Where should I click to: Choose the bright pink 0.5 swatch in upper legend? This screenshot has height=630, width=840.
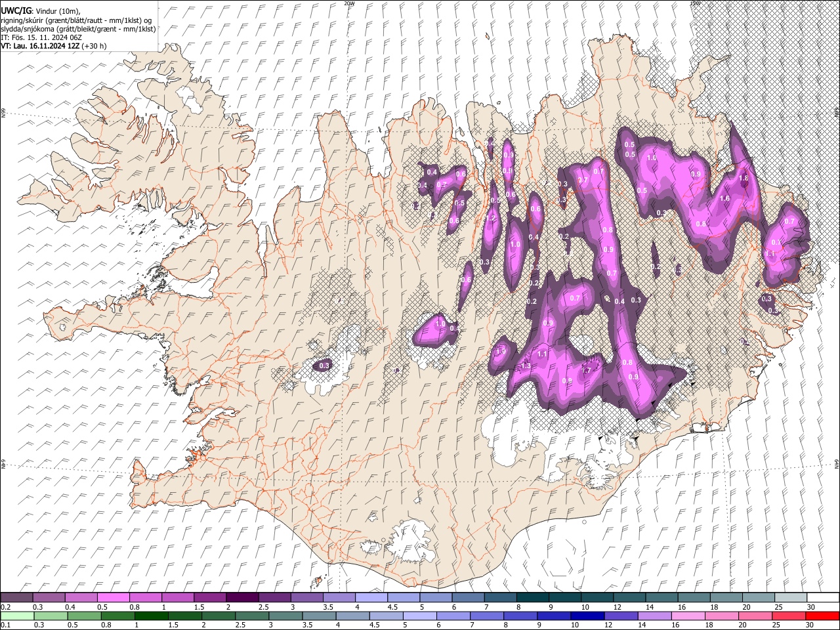[x=114, y=597]
